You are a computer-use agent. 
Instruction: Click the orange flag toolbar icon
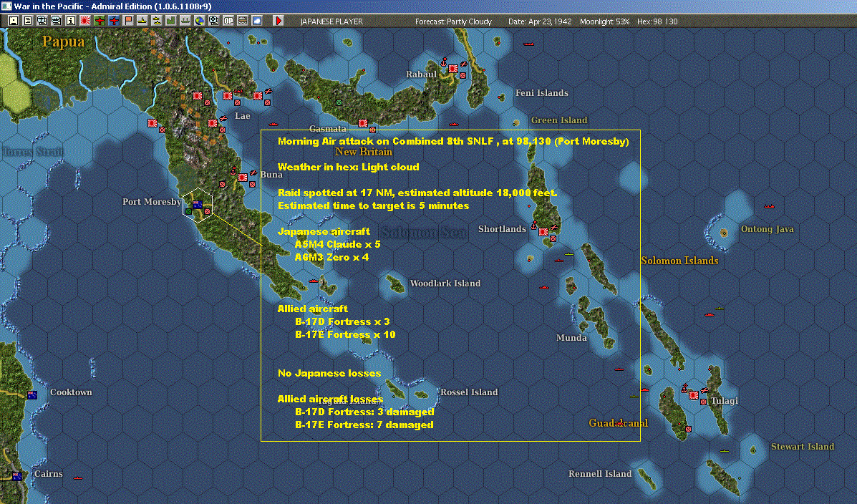pos(127,21)
